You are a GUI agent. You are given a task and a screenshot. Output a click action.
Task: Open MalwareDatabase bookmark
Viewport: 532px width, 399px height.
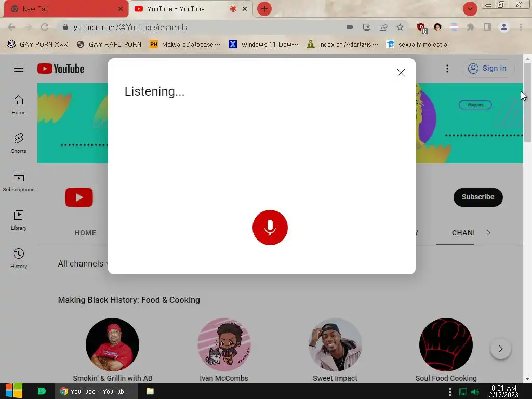pyautogui.click(x=185, y=45)
